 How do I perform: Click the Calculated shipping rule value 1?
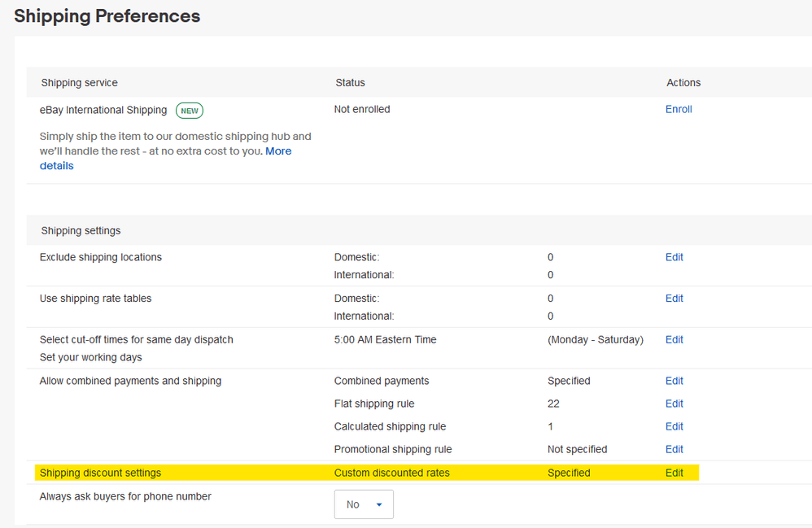point(551,426)
